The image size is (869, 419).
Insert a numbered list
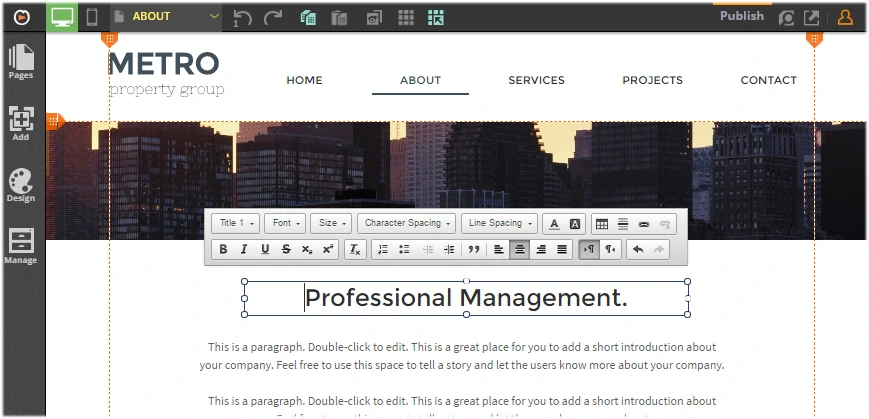(382, 249)
